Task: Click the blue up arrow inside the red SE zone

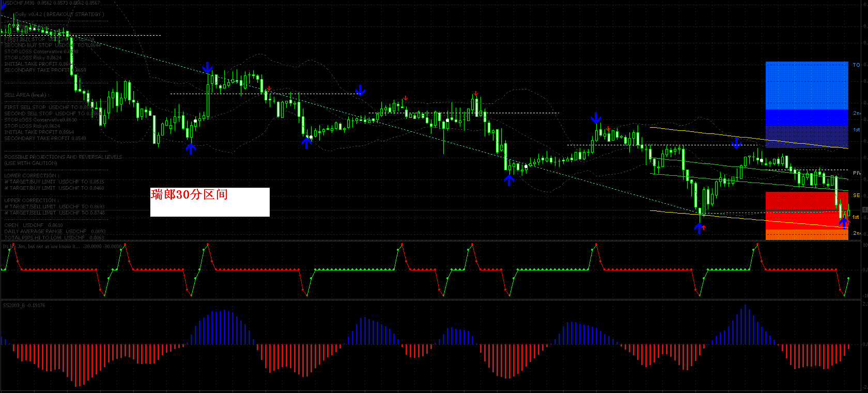Action: pos(844,223)
